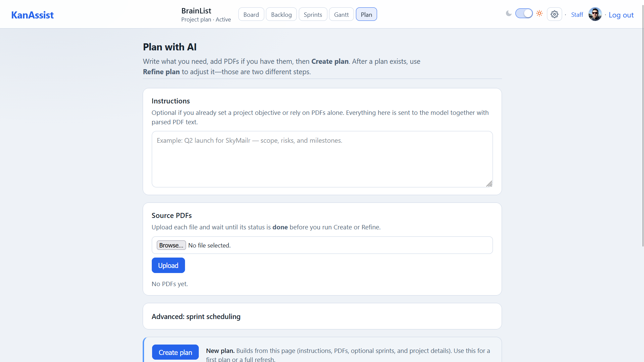Open the Gantt view tab

click(x=341, y=14)
